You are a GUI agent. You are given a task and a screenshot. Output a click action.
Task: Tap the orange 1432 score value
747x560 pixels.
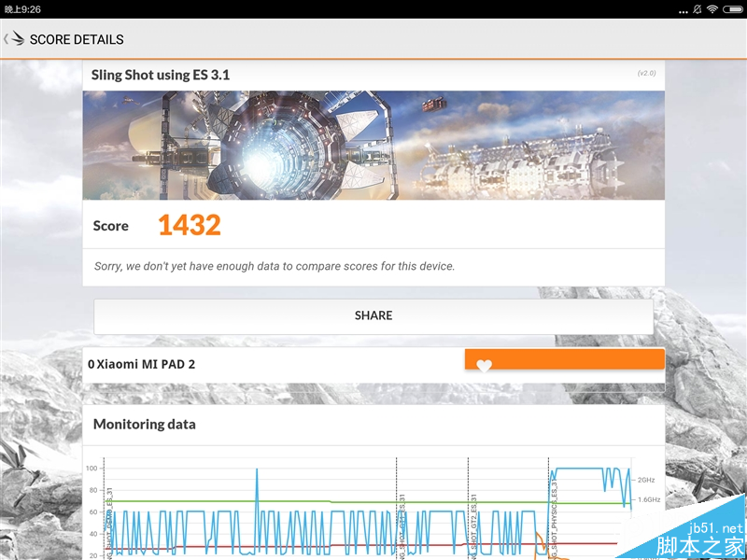[189, 225]
